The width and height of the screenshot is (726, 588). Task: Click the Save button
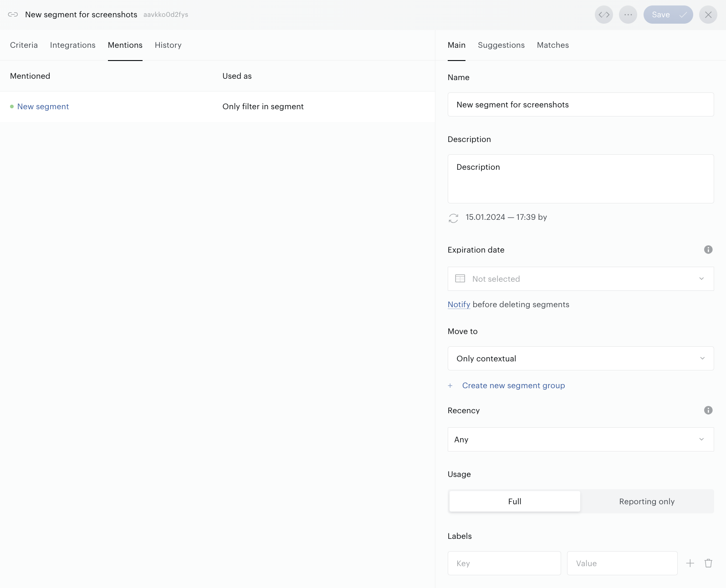(x=668, y=15)
